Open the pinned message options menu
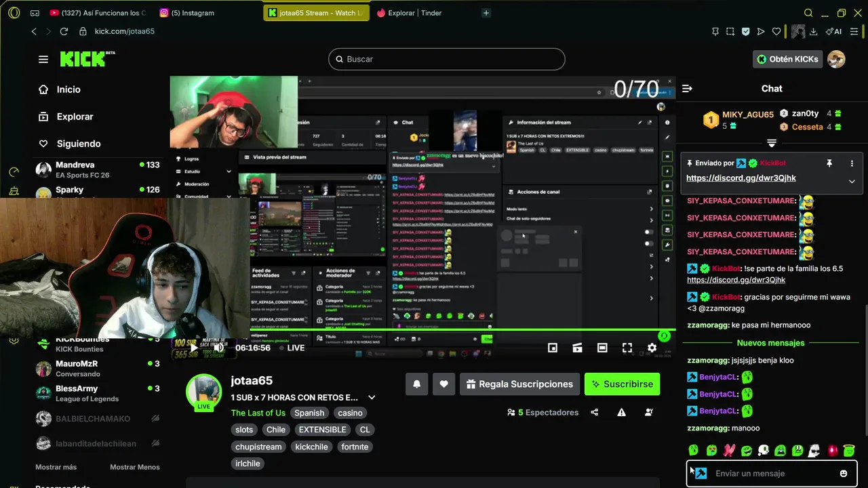This screenshot has height=488, width=868. click(x=852, y=163)
